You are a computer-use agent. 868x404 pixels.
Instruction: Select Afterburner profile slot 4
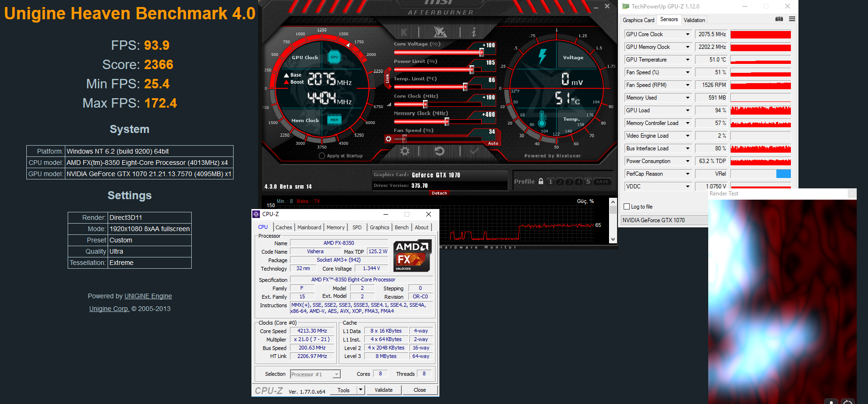[x=579, y=182]
